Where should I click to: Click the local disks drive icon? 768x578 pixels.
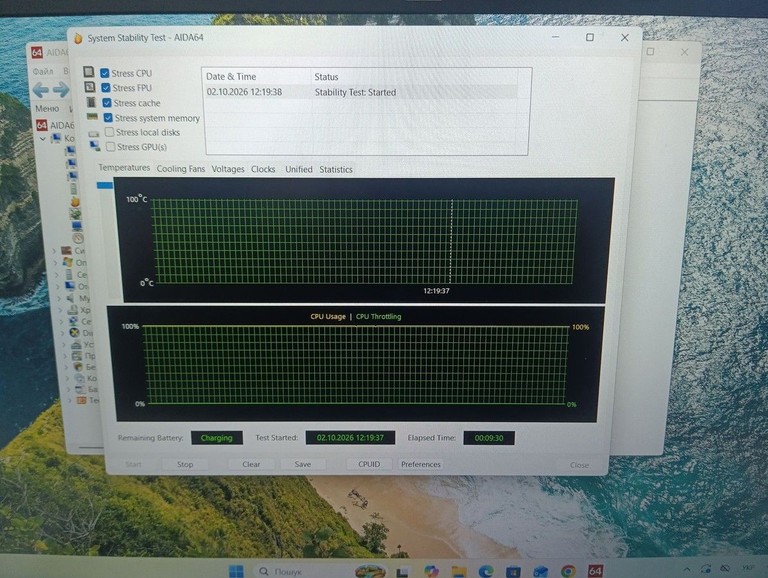pyautogui.click(x=94, y=133)
